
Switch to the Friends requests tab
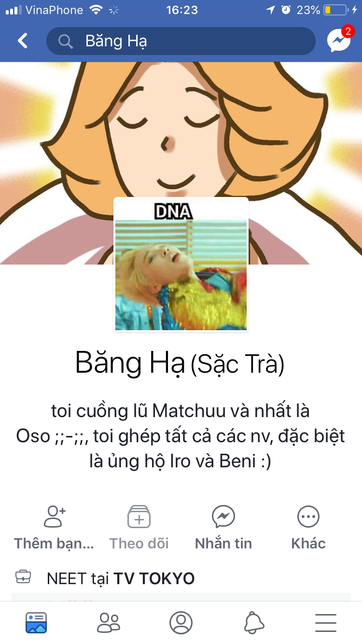click(109, 623)
